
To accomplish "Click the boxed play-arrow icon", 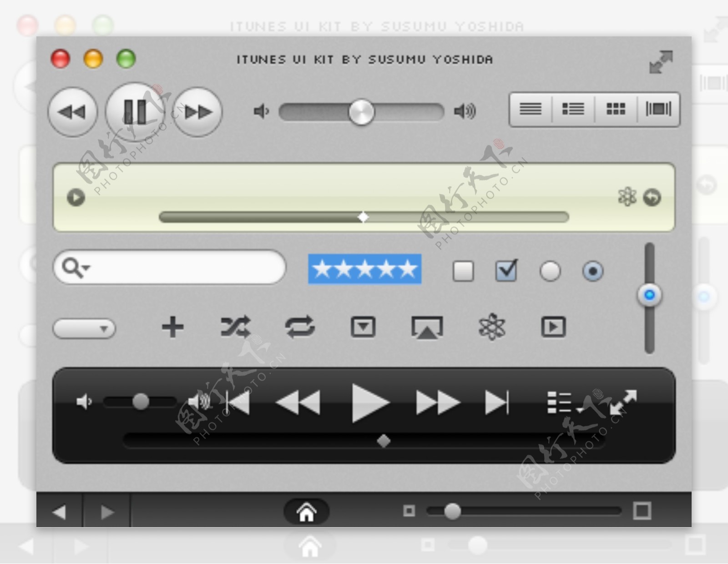I will coord(553,327).
